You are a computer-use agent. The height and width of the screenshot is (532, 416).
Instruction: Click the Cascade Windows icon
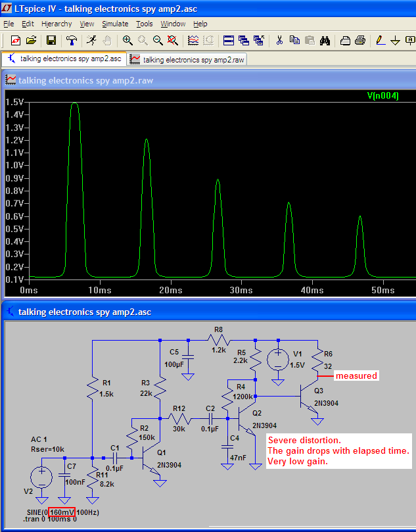[x=244, y=40]
